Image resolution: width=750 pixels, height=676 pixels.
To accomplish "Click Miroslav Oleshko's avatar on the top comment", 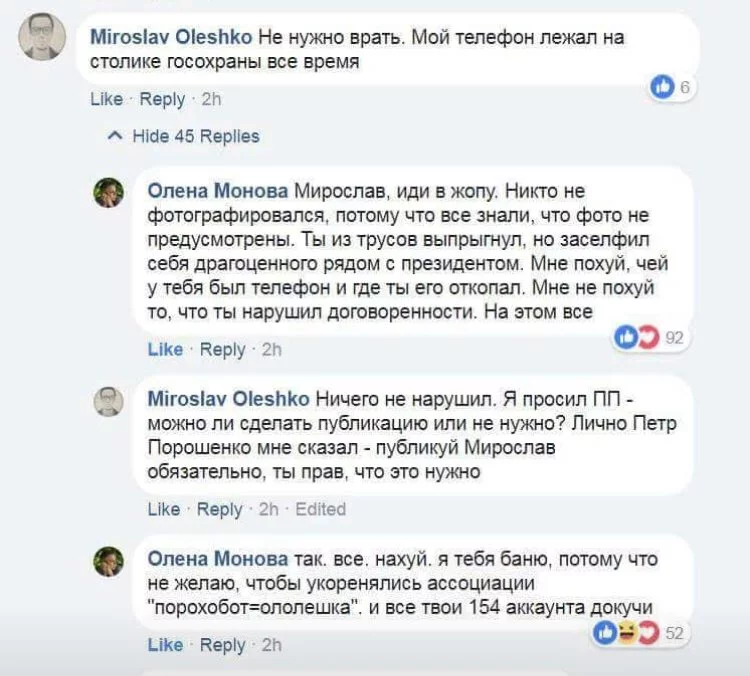I will [42, 37].
